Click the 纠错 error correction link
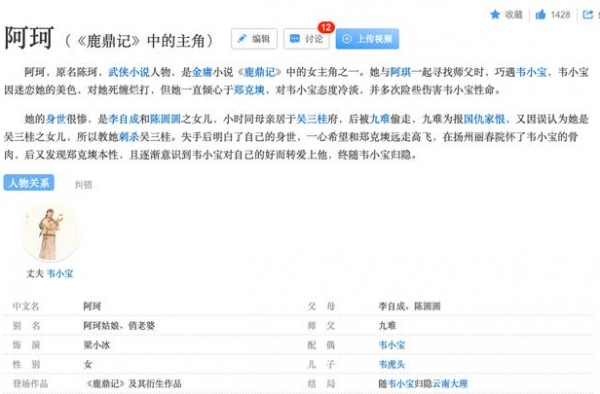The image size is (600, 394). (x=83, y=185)
